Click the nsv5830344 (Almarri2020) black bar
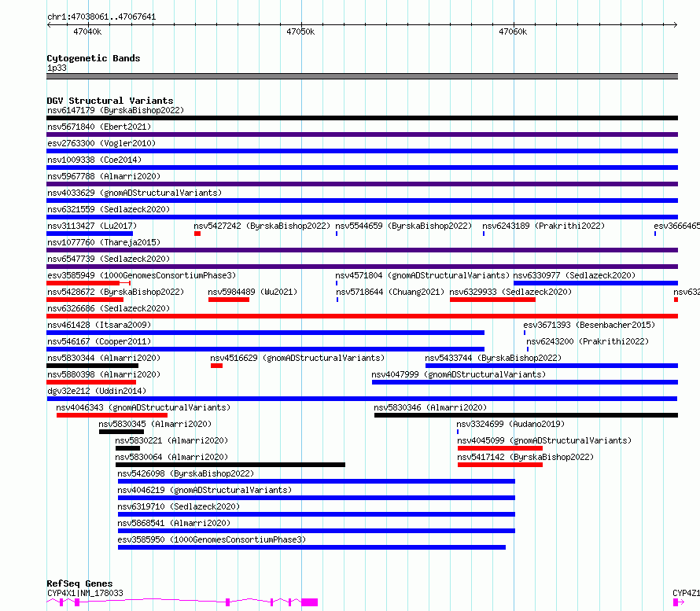The width and height of the screenshot is (700, 611). coord(92,366)
